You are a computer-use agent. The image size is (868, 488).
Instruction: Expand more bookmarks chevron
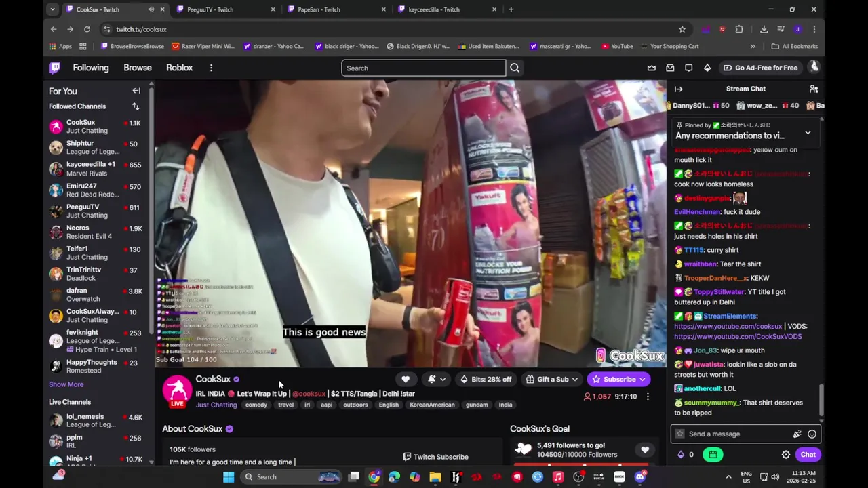(753, 46)
